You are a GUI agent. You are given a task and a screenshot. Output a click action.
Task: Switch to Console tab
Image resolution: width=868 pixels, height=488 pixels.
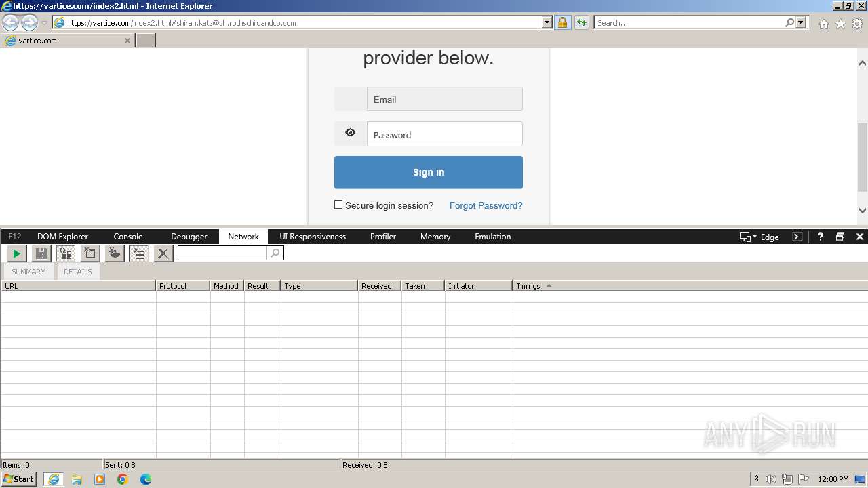point(128,237)
